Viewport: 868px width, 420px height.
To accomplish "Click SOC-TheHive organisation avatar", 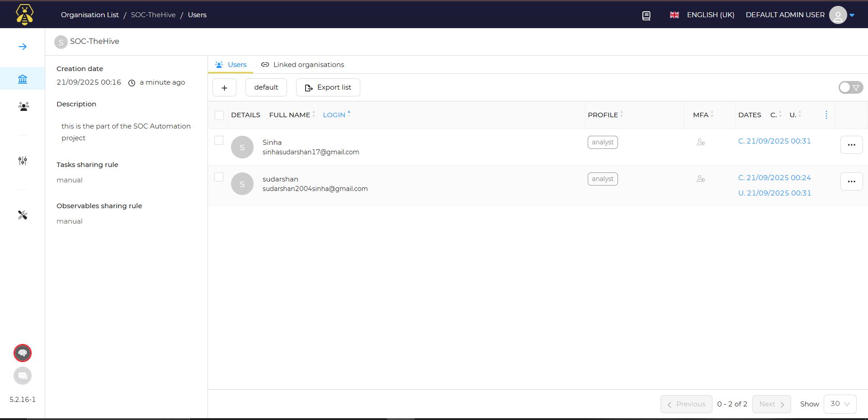I will (x=61, y=42).
